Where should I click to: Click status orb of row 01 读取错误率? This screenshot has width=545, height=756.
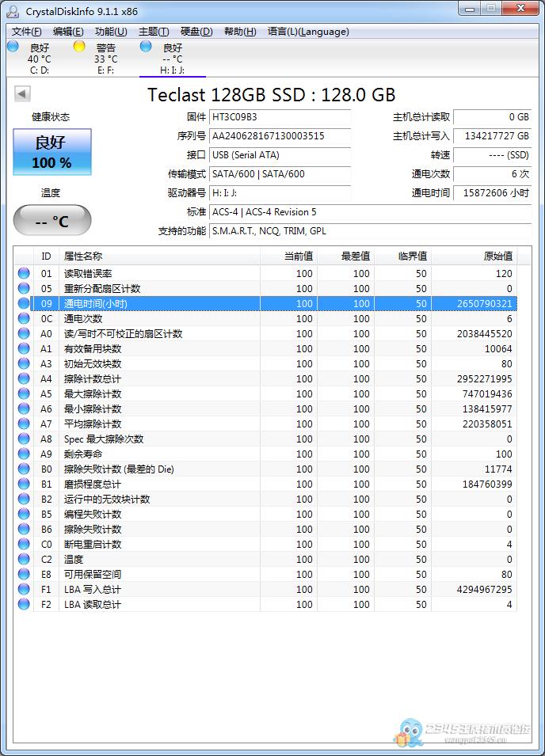[x=24, y=273]
